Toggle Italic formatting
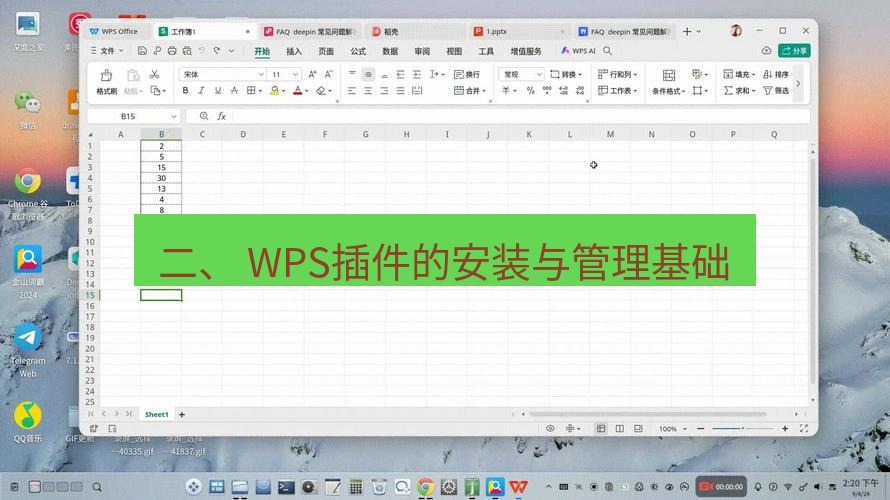This screenshot has height=500, width=890. (201, 91)
